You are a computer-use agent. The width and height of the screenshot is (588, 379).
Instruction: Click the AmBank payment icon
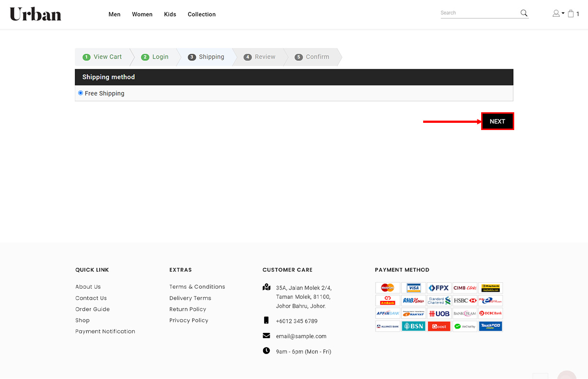coord(388,301)
